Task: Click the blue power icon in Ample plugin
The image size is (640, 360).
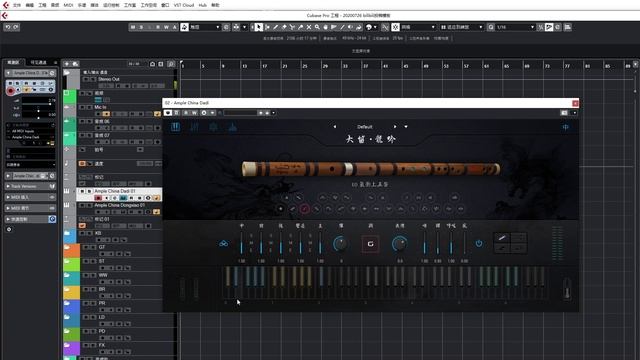Action: (479, 244)
